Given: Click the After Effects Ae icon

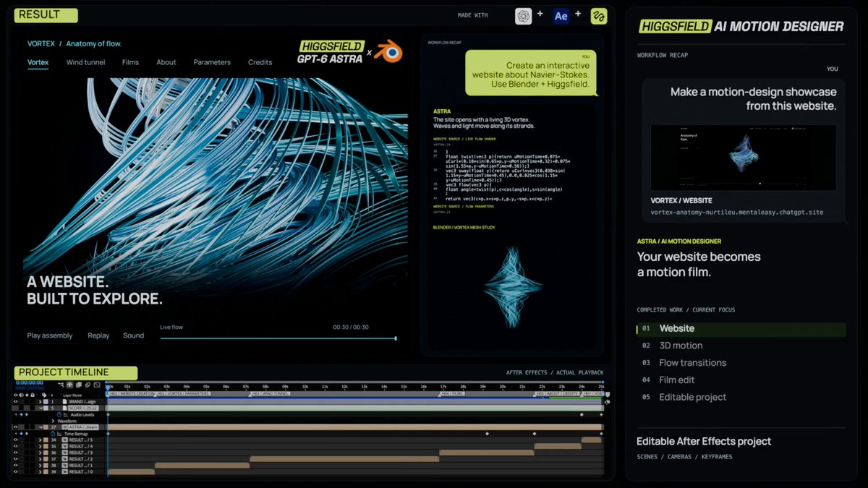Looking at the screenshot, I should 561,16.
